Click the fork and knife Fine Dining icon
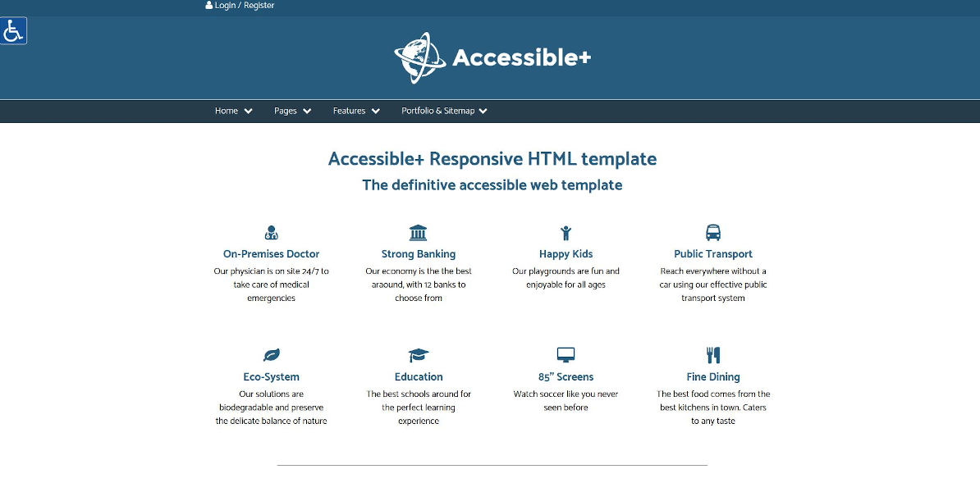This screenshot has width=980, height=492. click(x=713, y=355)
